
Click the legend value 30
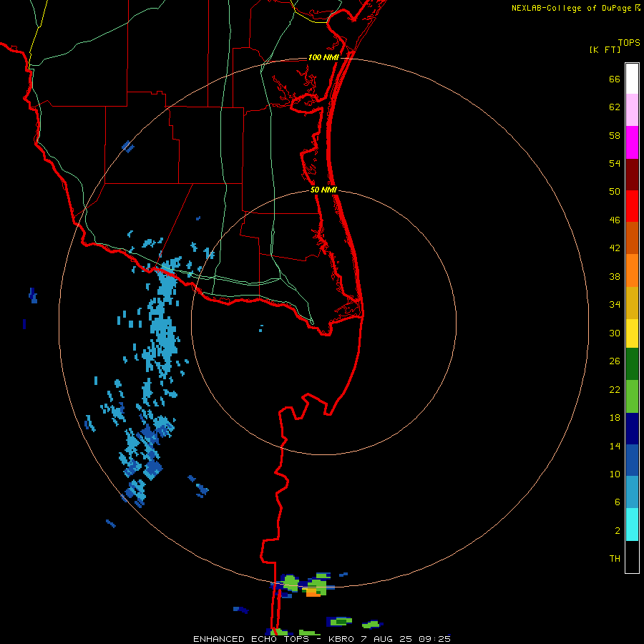coord(615,333)
